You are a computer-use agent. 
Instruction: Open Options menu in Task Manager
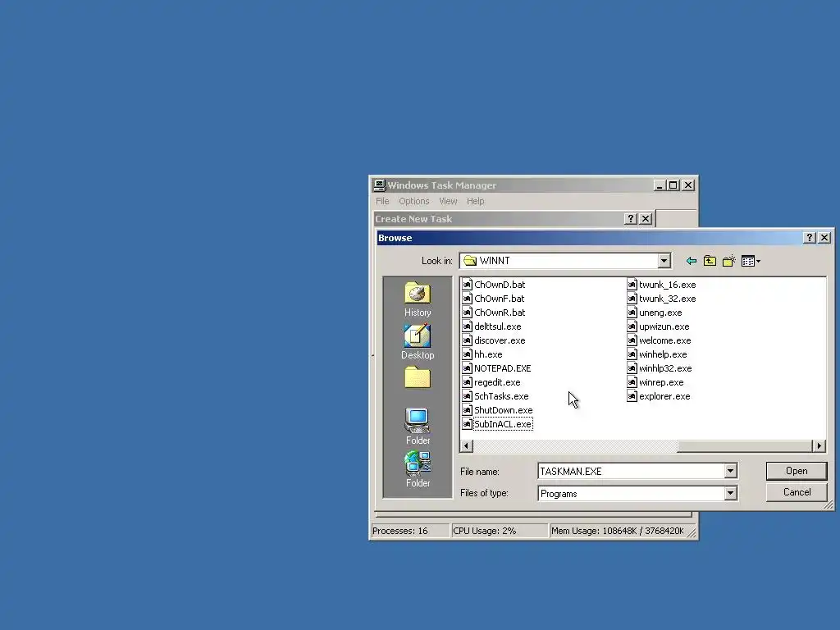[x=413, y=201]
